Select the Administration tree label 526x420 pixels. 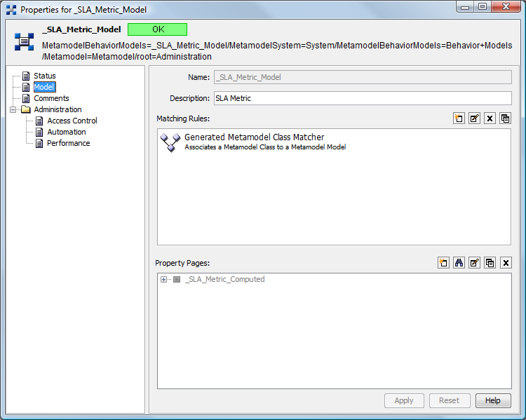pyautogui.click(x=58, y=109)
